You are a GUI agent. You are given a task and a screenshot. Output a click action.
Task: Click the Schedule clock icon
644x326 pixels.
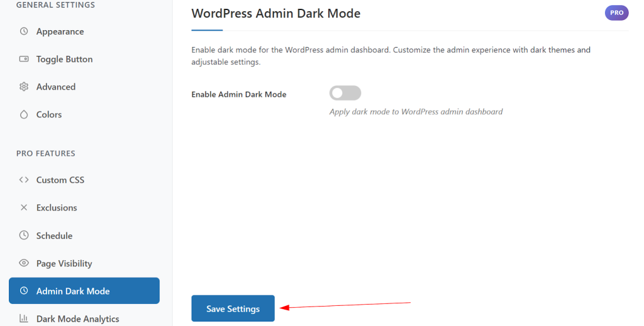coord(24,236)
